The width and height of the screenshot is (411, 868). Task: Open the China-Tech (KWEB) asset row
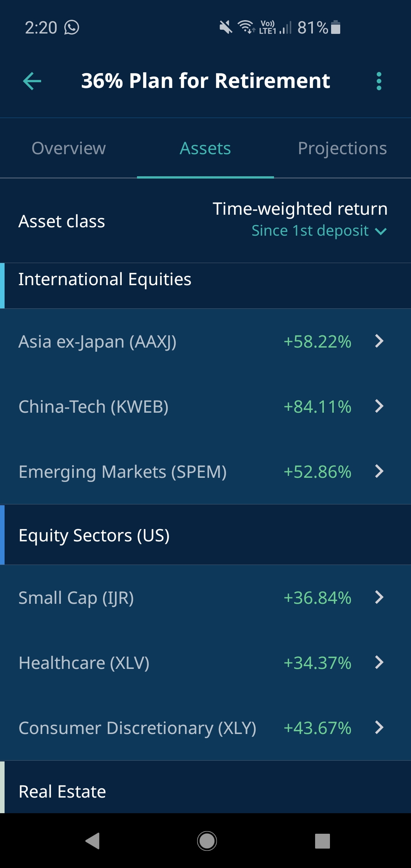(x=205, y=407)
